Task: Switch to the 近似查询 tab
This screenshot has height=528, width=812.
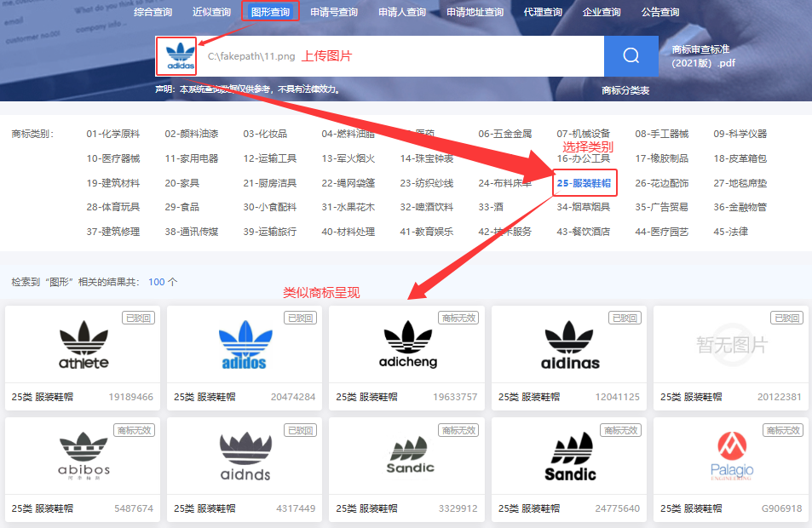Action: pyautogui.click(x=211, y=12)
